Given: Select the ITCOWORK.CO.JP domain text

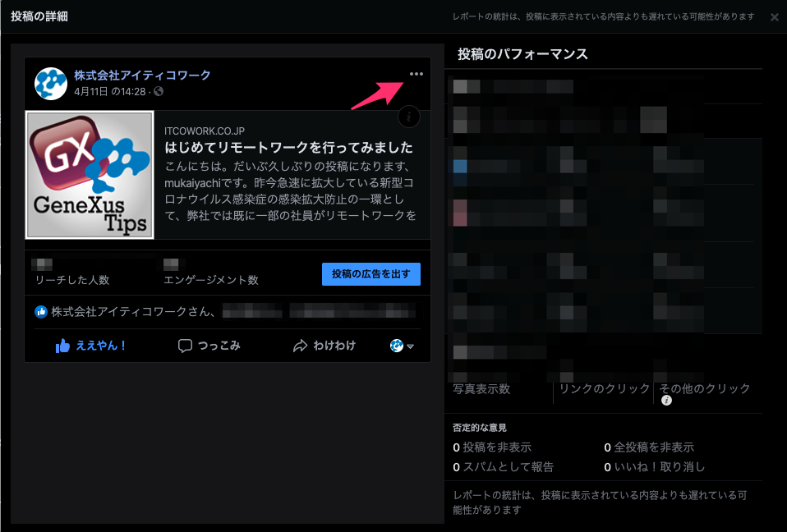Looking at the screenshot, I should tap(205, 131).
